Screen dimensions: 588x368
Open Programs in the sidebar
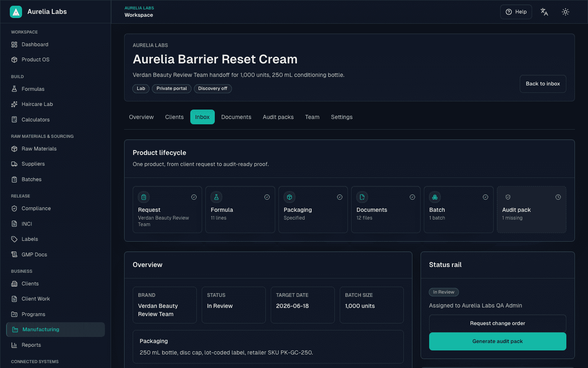(x=56, y=314)
